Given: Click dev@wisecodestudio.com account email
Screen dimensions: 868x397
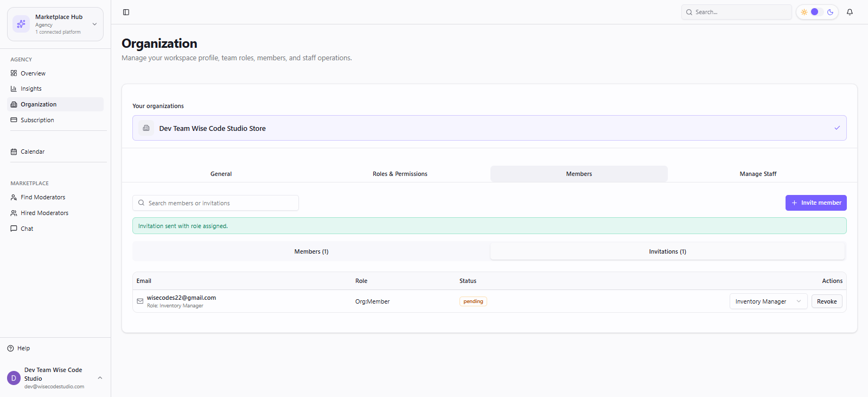Looking at the screenshot, I should [54, 387].
